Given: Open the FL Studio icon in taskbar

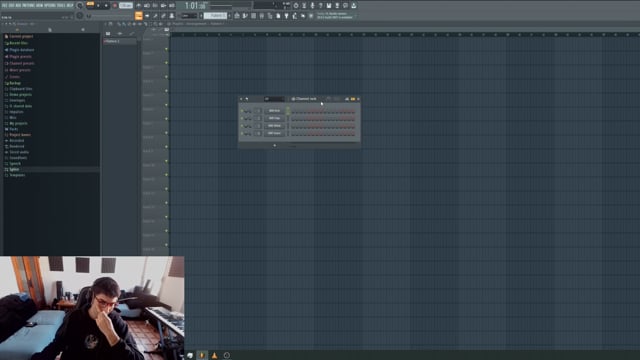Looking at the screenshot, I should [202, 355].
